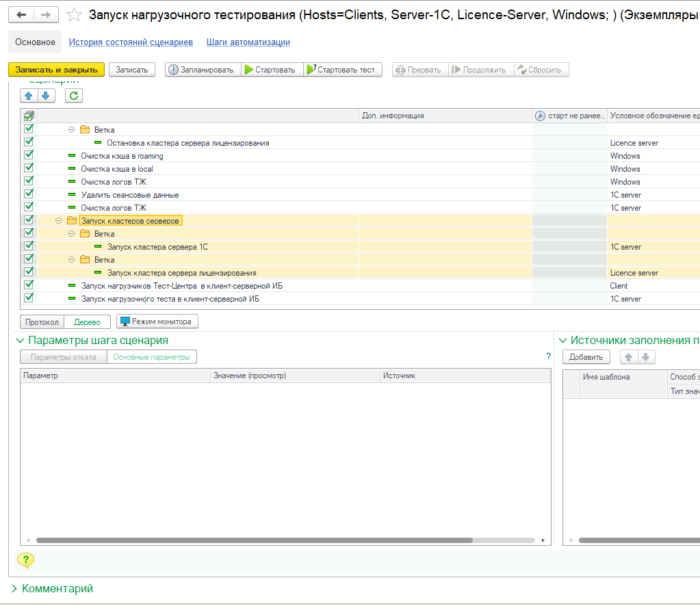Toggle checkbox for 'Запуск кластеров серверов' row

click(x=29, y=220)
